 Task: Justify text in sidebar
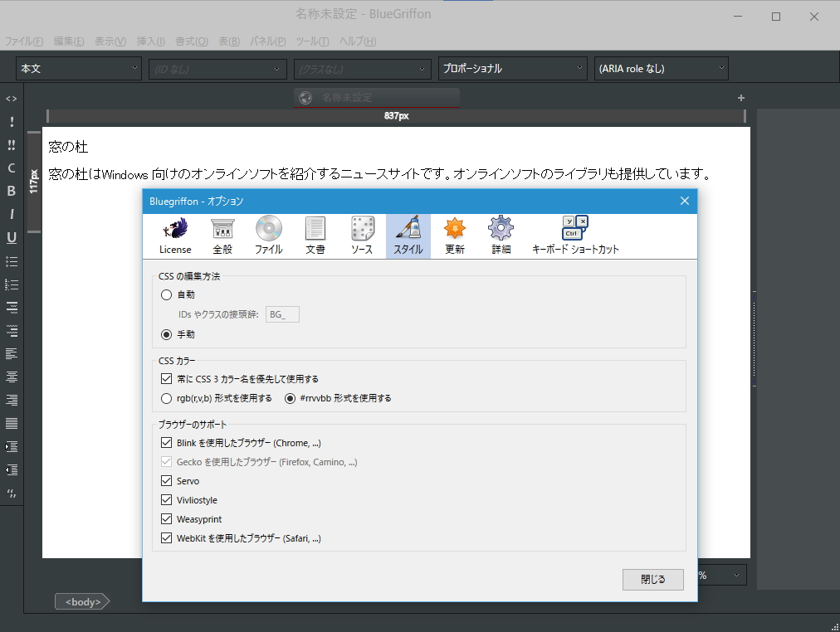coord(12,423)
